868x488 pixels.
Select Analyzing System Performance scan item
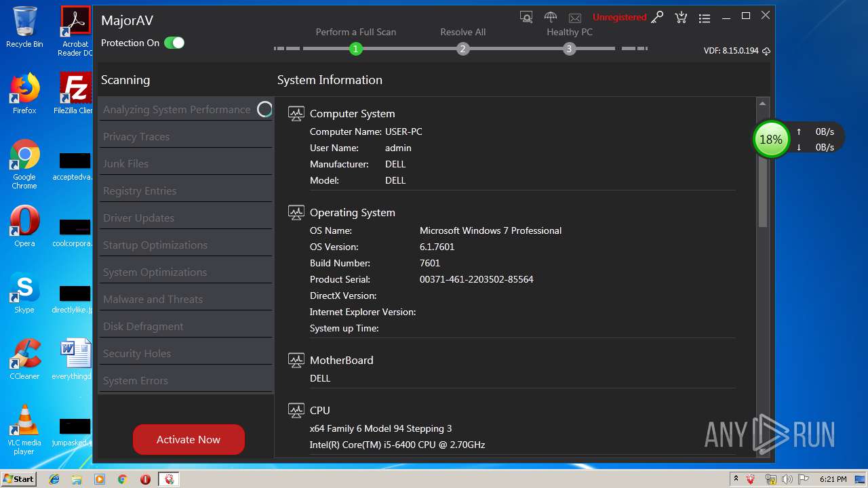click(x=186, y=109)
